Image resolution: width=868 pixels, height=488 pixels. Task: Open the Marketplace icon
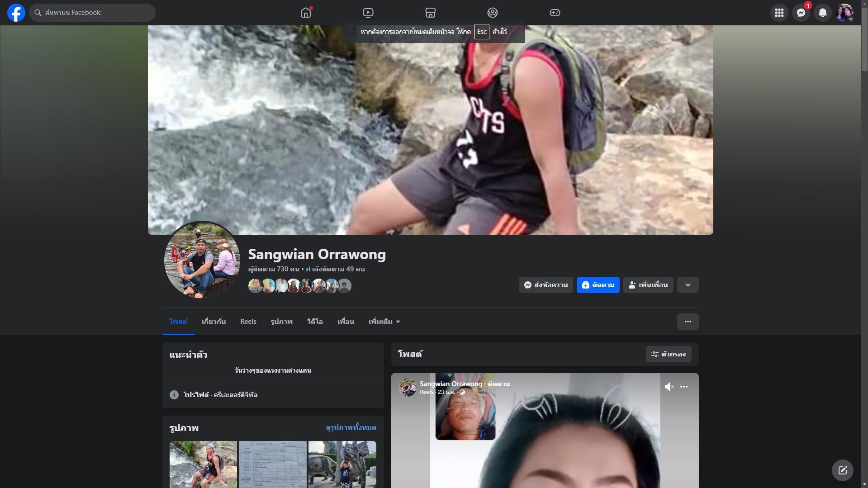tap(430, 13)
